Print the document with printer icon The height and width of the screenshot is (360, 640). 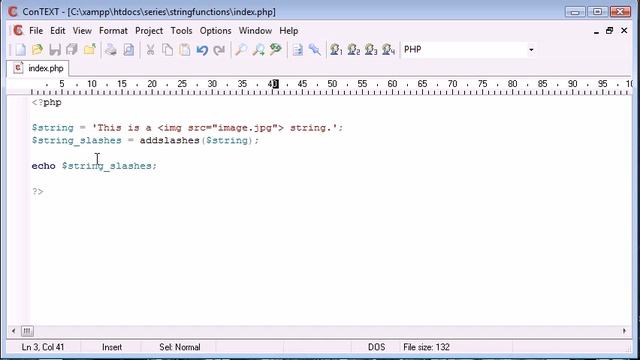tap(111, 50)
